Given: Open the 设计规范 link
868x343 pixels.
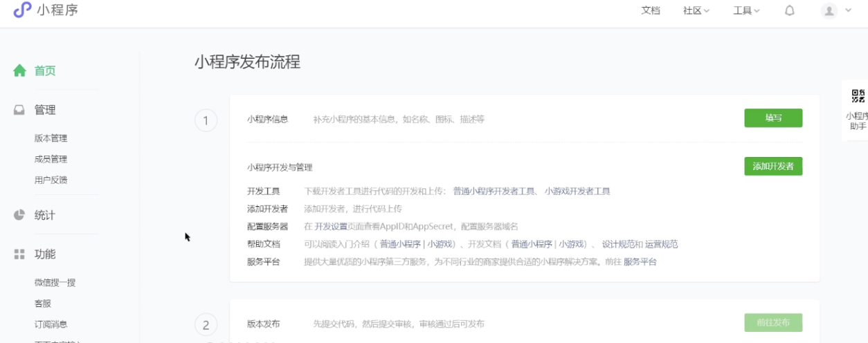Looking at the screenshot, I should 617,243.
